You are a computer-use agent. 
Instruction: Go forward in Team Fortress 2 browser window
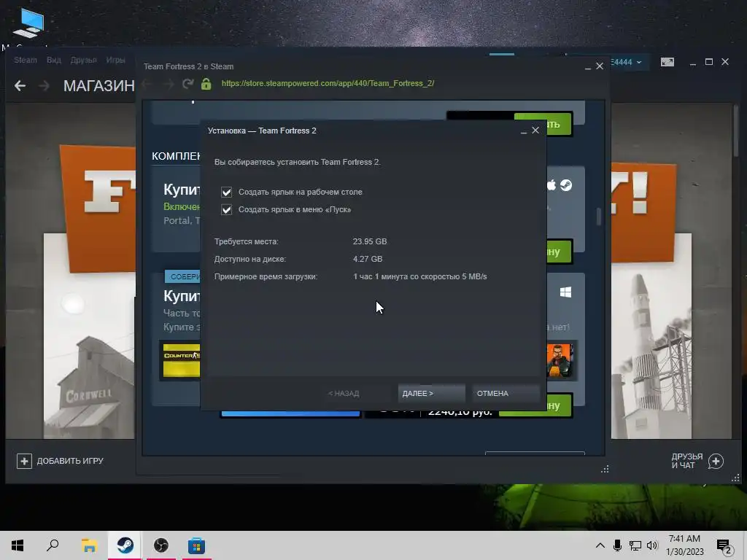(x=167, y=84)
